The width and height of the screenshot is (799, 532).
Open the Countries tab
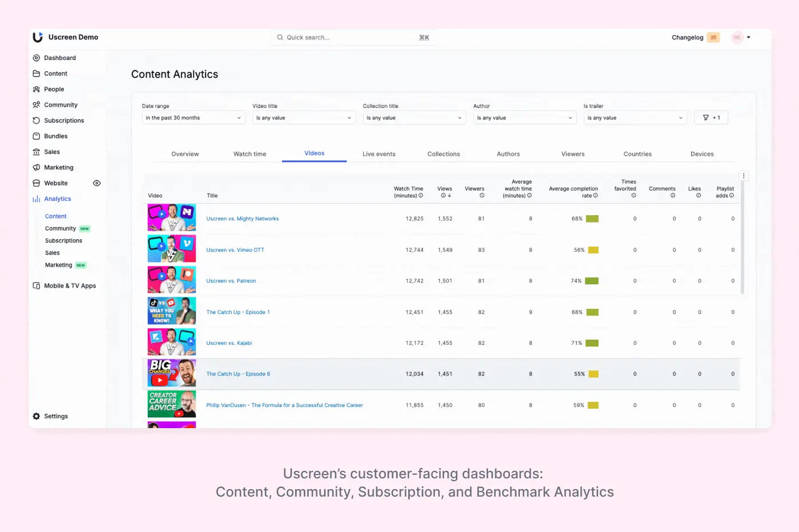pyautogui.click(x=637, y=154)
